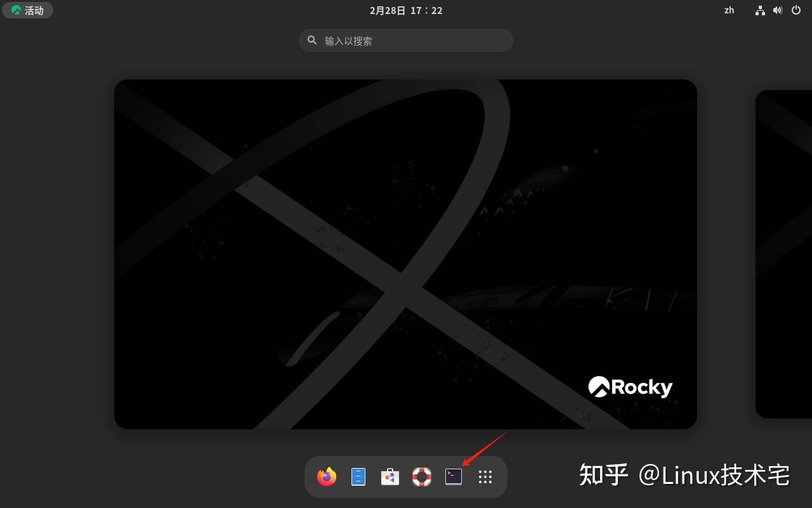Select the main workspace thumbnail
The height and width of the screenshot is (508, 812).
tap(405, 254)
